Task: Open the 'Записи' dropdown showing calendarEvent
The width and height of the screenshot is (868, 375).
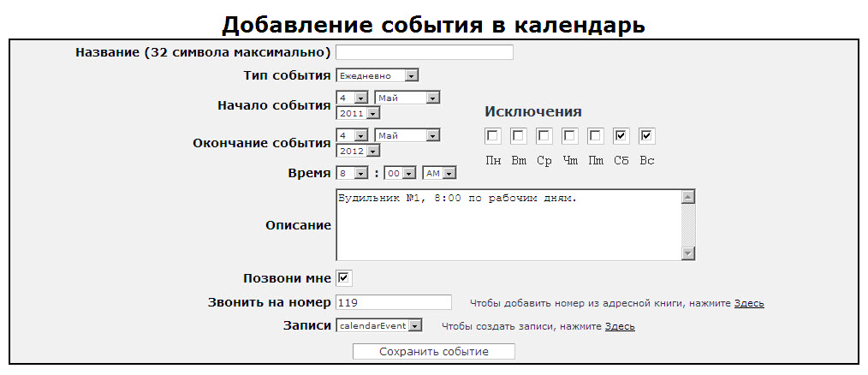Action: pyautogui.click(x=379, y=325)
